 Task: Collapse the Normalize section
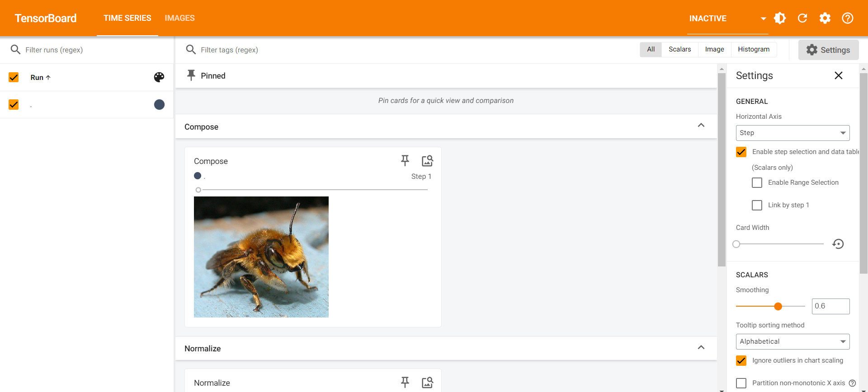tap(701, 347)
